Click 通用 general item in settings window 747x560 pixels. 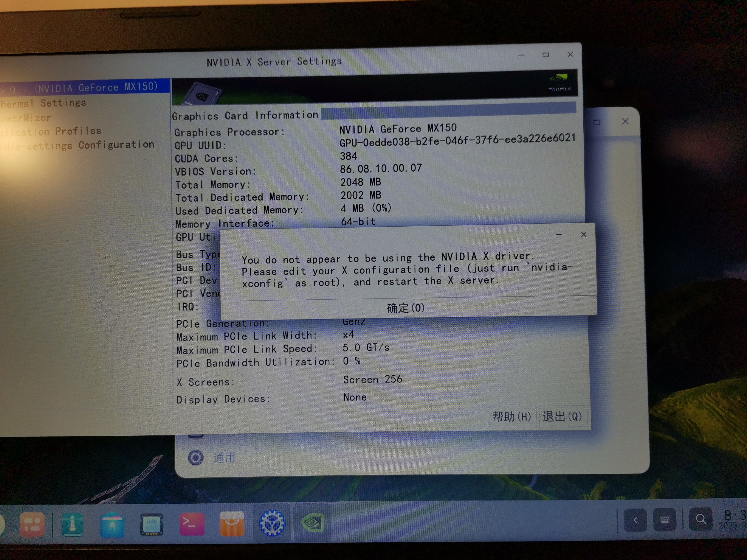(224, 458)
